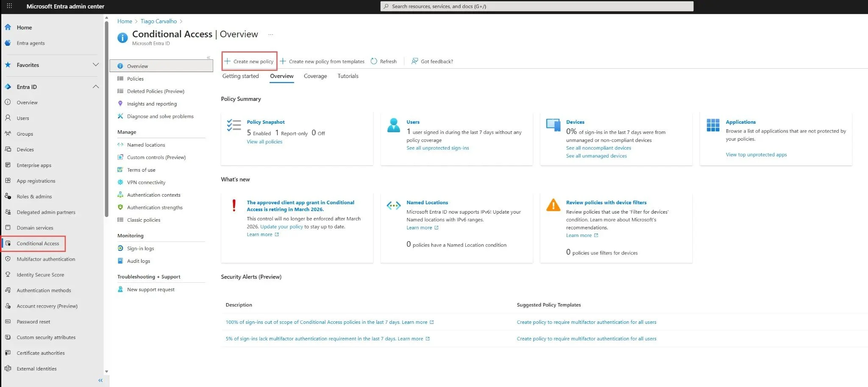
Task: Click the VPN connectivity gear icon
Action: tap(120, 182)
